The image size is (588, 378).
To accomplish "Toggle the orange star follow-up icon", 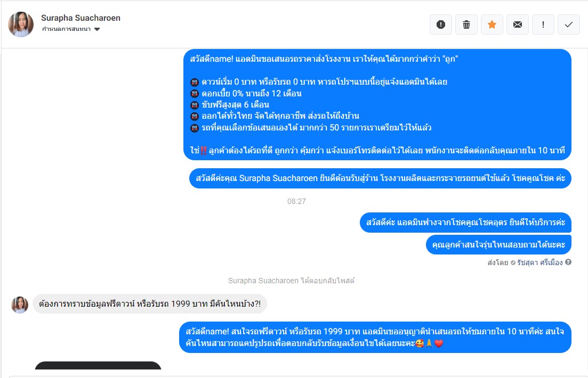I will click(x=492, y=24).
